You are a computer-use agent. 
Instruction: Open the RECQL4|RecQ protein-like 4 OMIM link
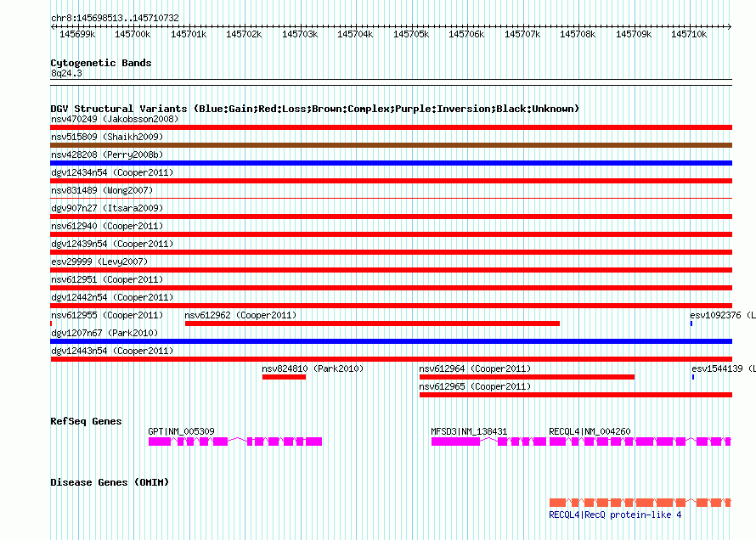pyautogui.click(x=615, y=515)
